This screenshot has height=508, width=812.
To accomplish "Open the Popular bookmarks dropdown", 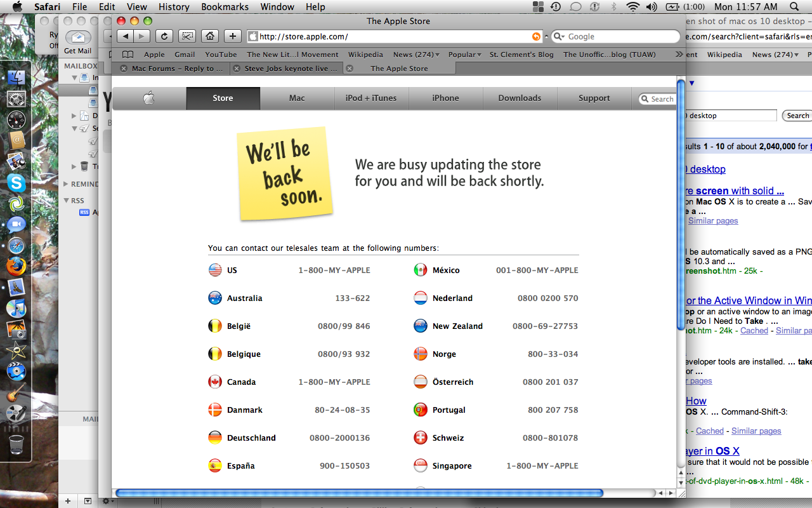I will pos(465,55).
